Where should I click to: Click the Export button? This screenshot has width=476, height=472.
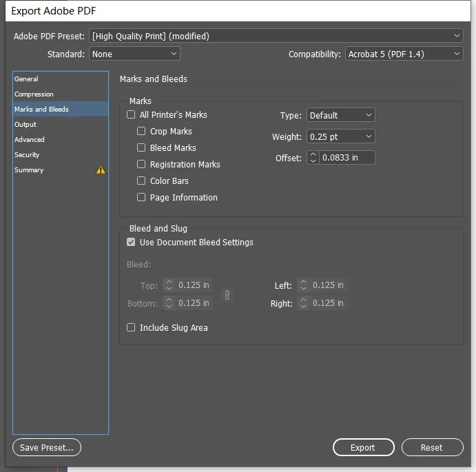tap(364, 447)
